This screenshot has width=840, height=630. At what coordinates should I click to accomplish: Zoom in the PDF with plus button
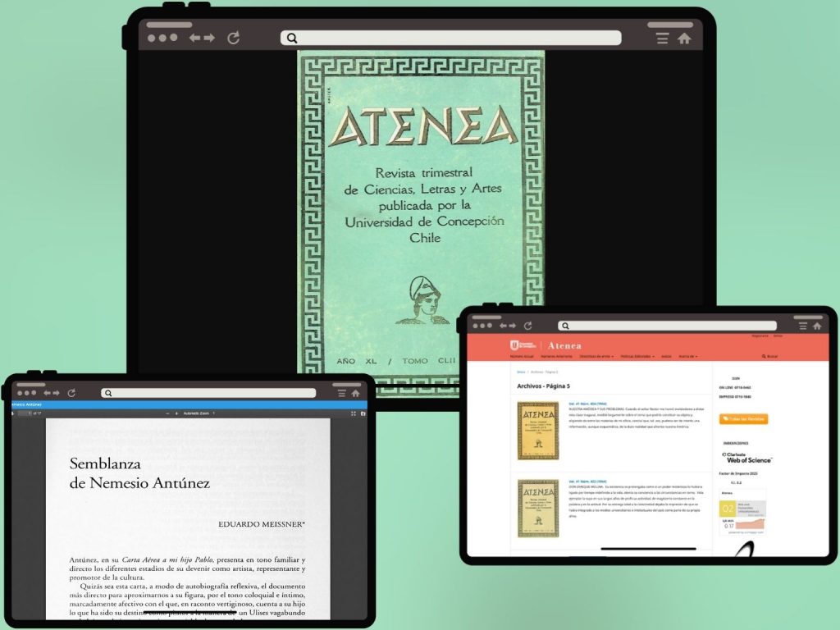(x=177, y=413)
